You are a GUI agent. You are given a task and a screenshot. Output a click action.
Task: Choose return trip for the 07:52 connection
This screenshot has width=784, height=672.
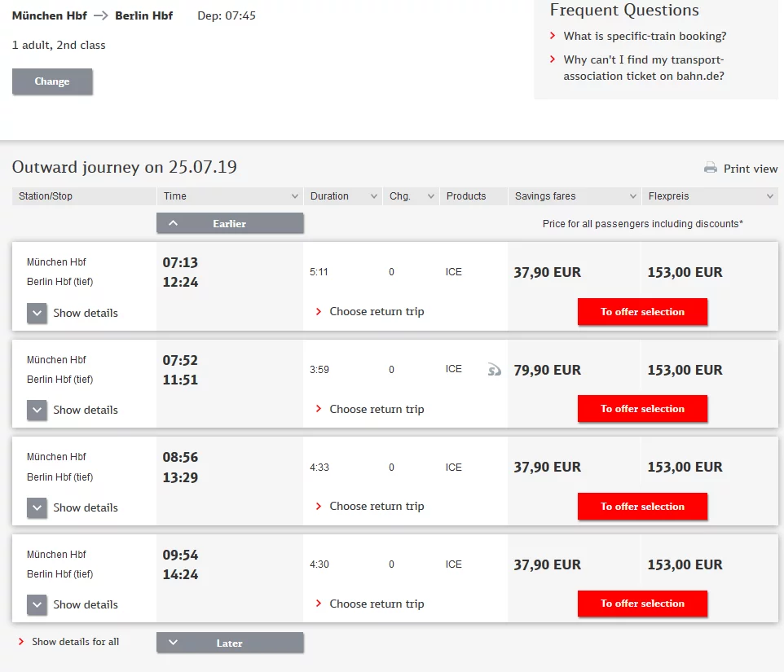(x=377, y=409)
